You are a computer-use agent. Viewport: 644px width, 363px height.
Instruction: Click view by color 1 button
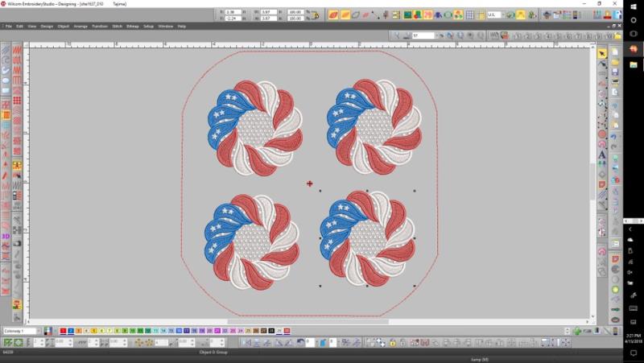click(518, 36)
